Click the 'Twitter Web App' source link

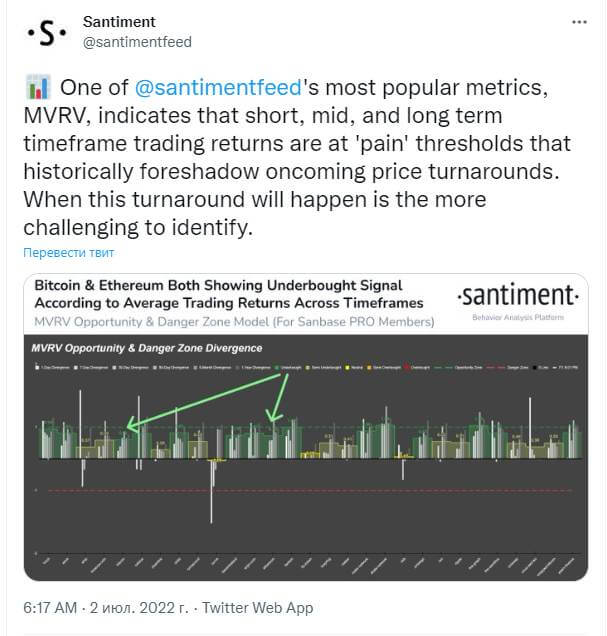(x=257, y=608)
